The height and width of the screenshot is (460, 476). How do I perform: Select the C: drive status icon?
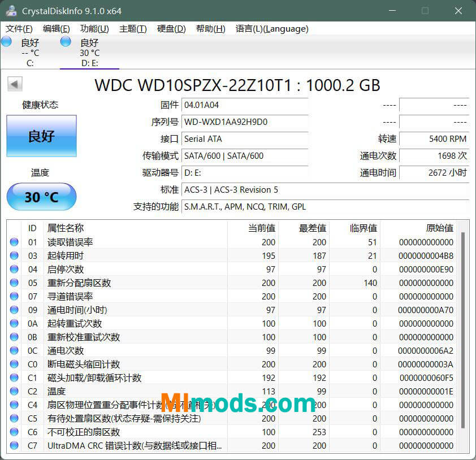click(x=6, y=42)
